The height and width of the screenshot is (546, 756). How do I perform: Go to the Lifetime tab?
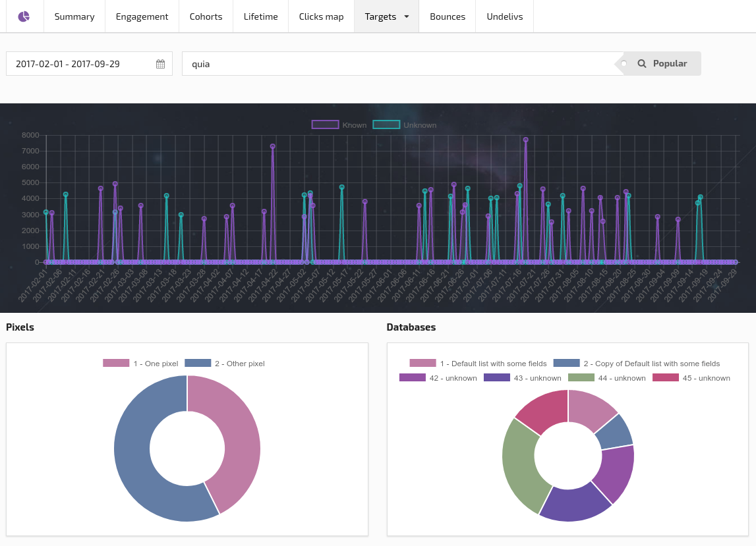click(x=260, y=16)
